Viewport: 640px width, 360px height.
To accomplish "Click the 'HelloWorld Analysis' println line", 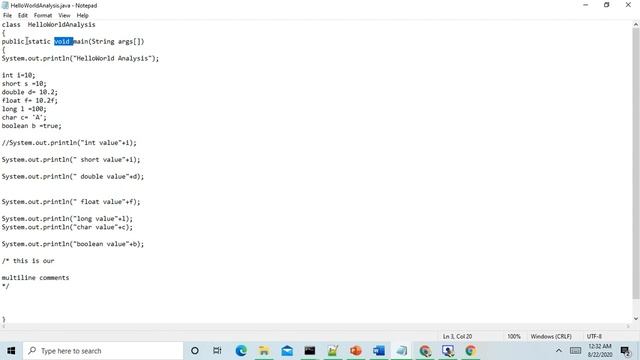I will [x=80, y=58].
